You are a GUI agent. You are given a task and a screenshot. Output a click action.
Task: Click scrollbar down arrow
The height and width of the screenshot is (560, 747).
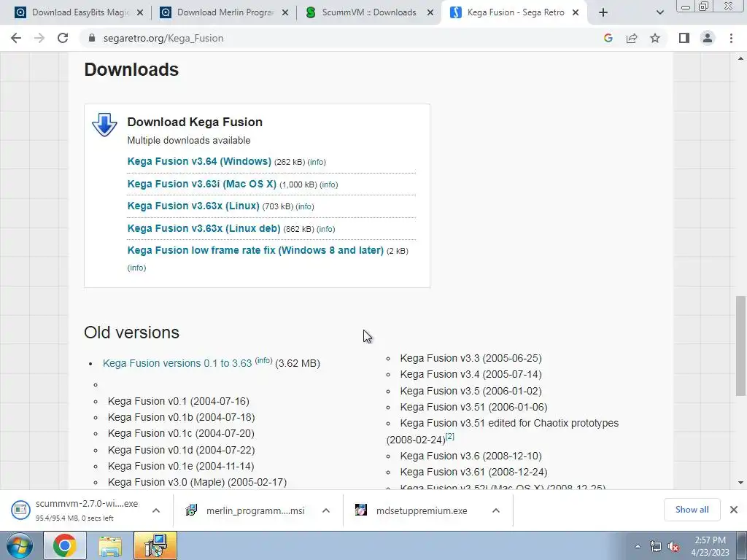740,483
